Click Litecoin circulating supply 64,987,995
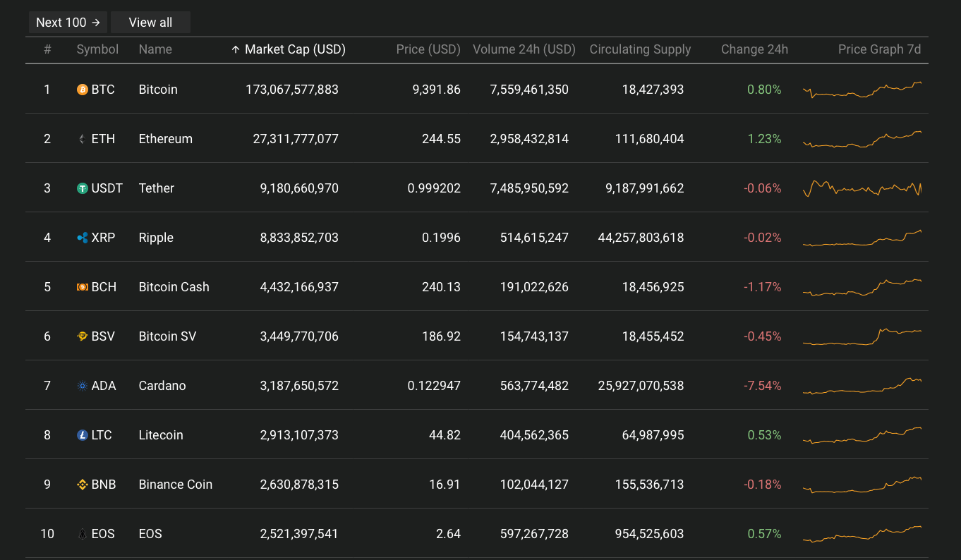Image resolution: width=961 pixels, height=560 pixels. (653, 435)
